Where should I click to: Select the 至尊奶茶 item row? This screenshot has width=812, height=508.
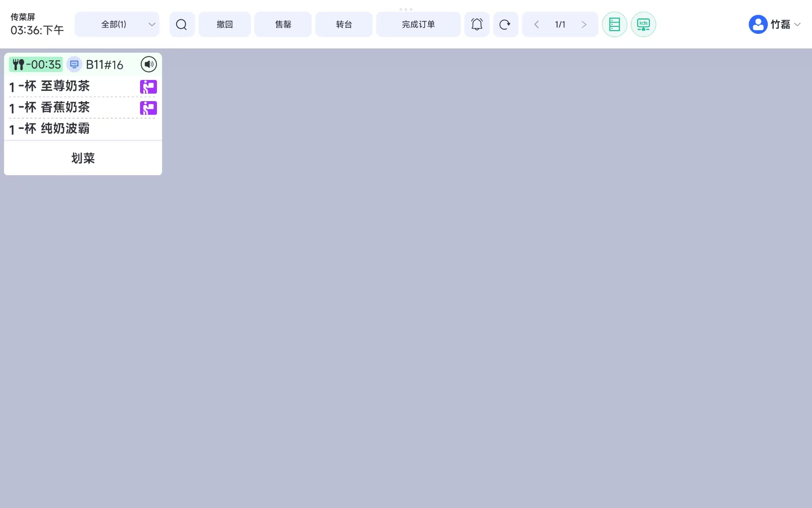tap(83, 87)
